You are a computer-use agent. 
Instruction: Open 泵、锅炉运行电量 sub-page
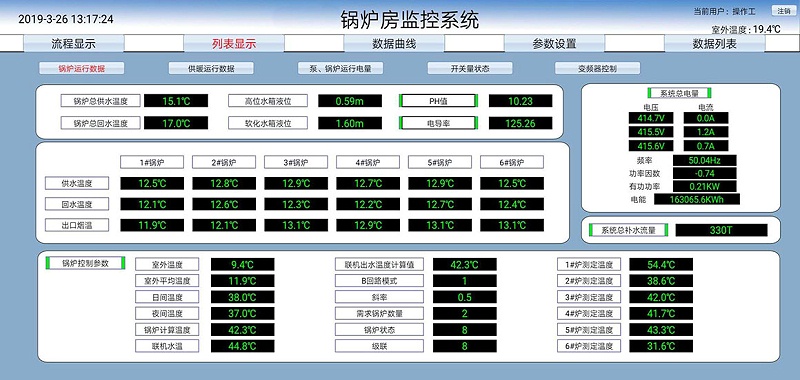pos(340,68)
